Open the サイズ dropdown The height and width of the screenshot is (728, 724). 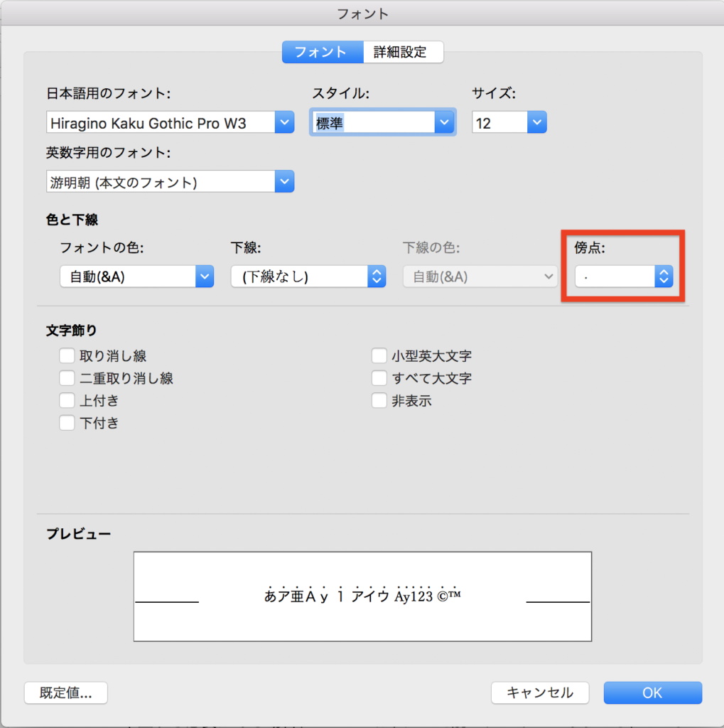pos(536,122)
